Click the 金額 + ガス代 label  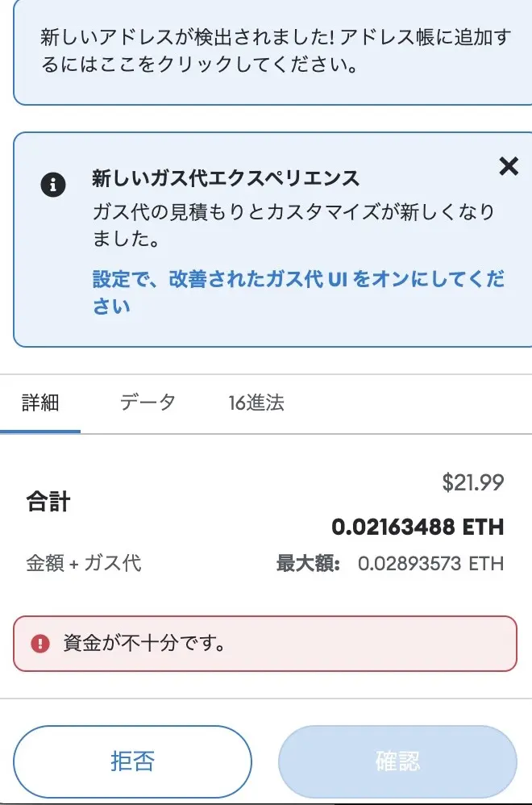point(83,565)
